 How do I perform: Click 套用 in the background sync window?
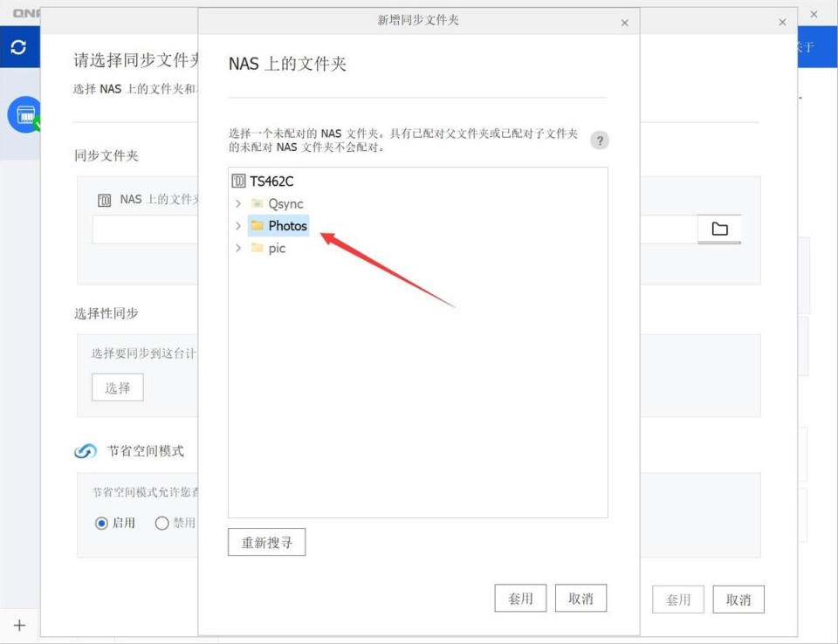click(x=678, y=599)
